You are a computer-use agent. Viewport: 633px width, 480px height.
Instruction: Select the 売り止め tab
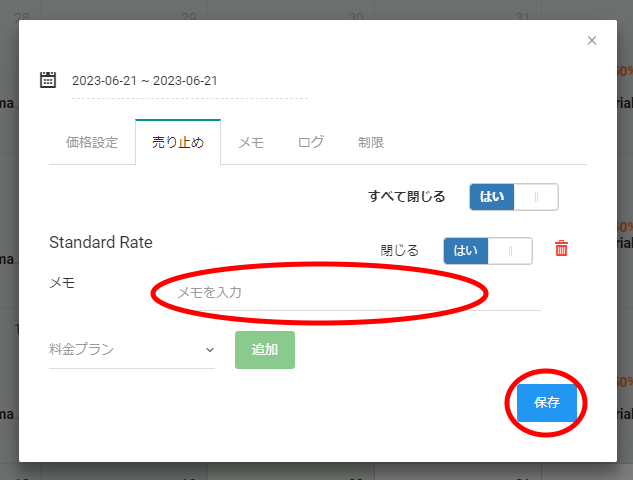(177, 143)
